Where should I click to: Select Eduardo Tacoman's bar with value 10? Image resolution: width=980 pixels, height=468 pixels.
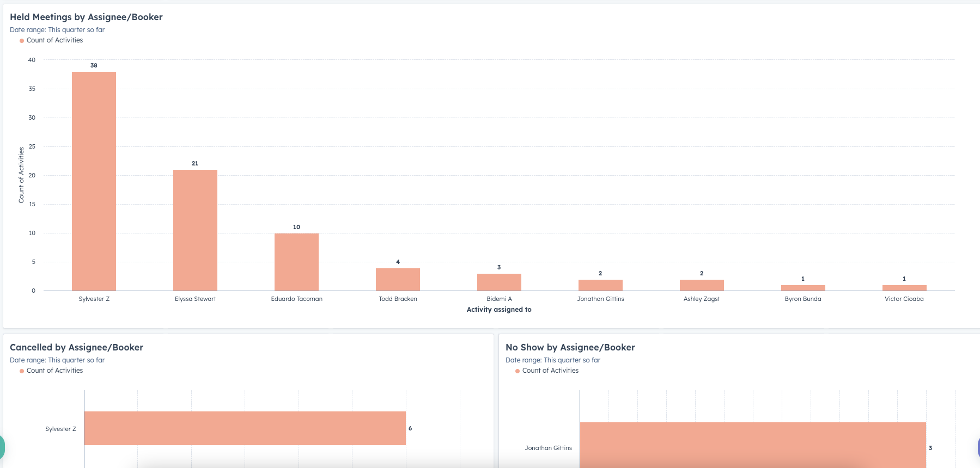click(x=296, y=262)
